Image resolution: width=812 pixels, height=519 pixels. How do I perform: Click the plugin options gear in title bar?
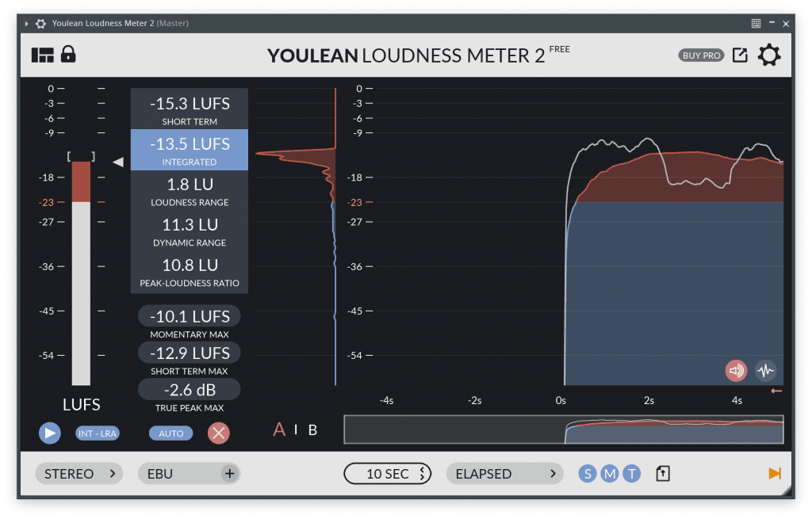(x=40, y=23)
